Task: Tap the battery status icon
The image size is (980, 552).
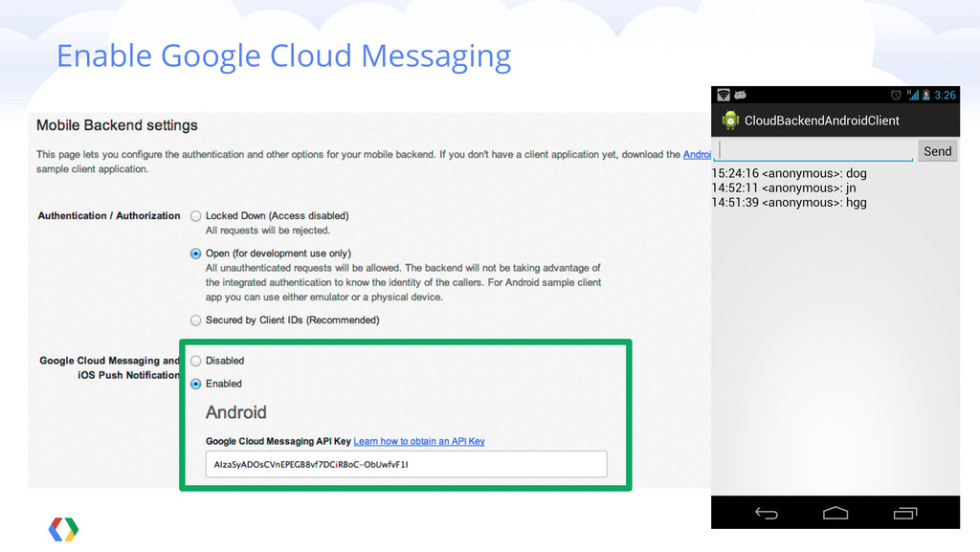Action: tap(926, 95)
